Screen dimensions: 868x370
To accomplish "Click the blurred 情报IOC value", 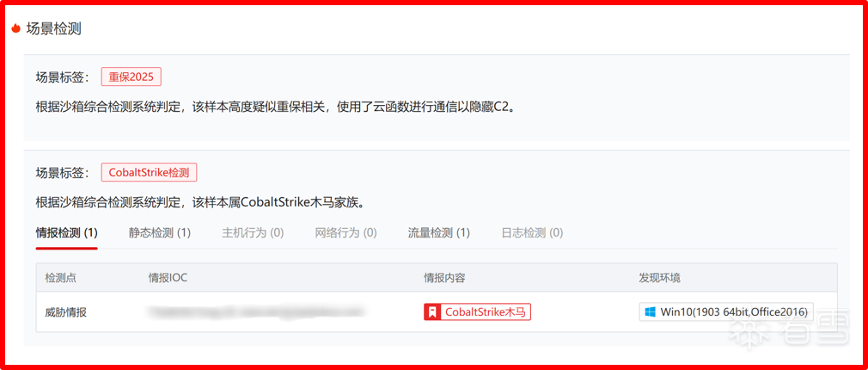I will click(x=256, y=311).
